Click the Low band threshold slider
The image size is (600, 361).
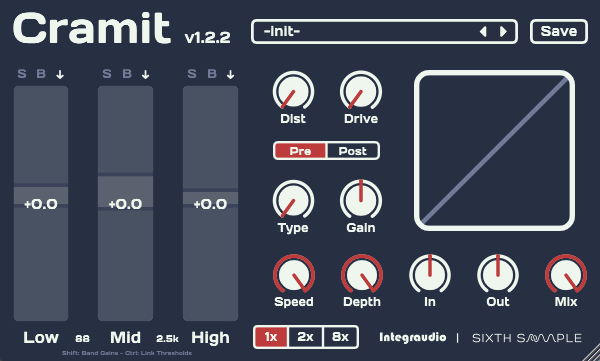coord(41,203)
